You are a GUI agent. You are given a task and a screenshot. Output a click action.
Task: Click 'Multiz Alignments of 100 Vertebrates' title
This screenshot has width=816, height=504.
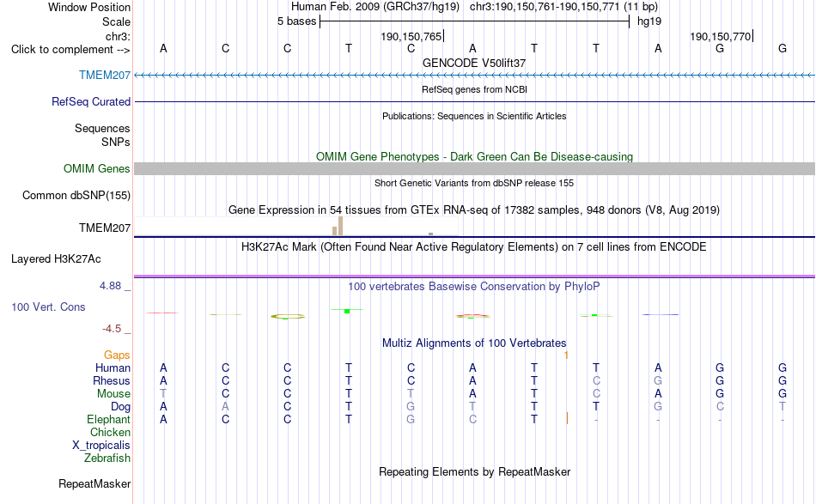coord(474,343)
